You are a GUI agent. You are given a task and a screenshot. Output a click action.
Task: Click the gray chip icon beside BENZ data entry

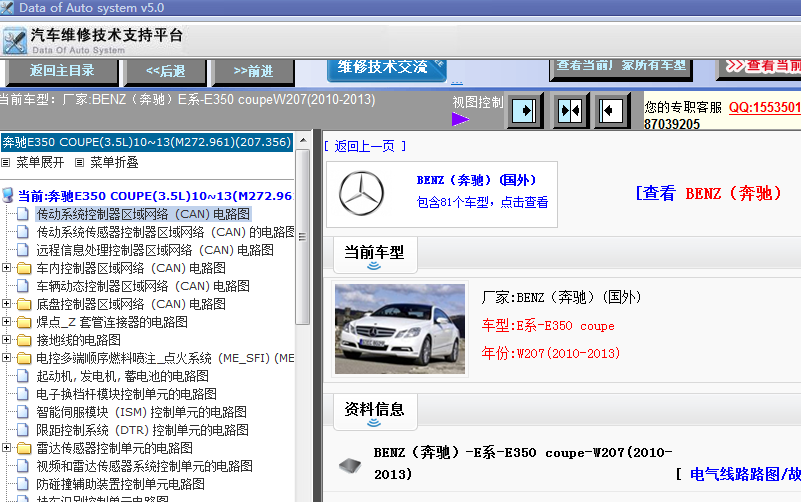(350, 465)
